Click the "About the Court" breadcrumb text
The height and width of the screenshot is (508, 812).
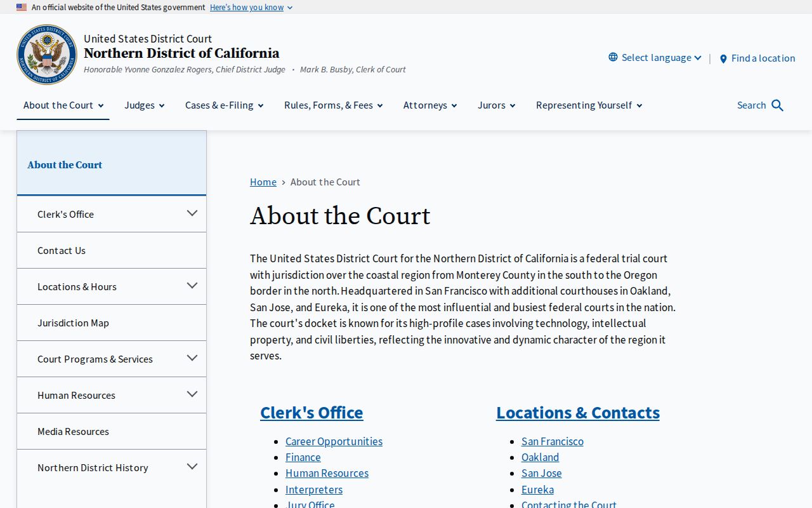pos(325,182)
